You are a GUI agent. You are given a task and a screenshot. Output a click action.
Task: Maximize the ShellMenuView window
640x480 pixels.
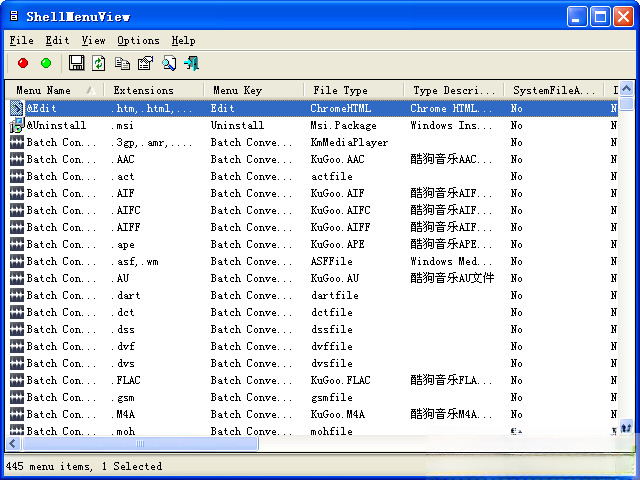600,17
